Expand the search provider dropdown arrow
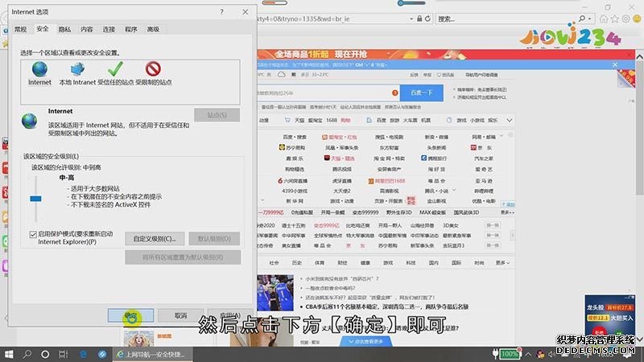This screenshot has width=644, height=362. (x=589, y=19)
